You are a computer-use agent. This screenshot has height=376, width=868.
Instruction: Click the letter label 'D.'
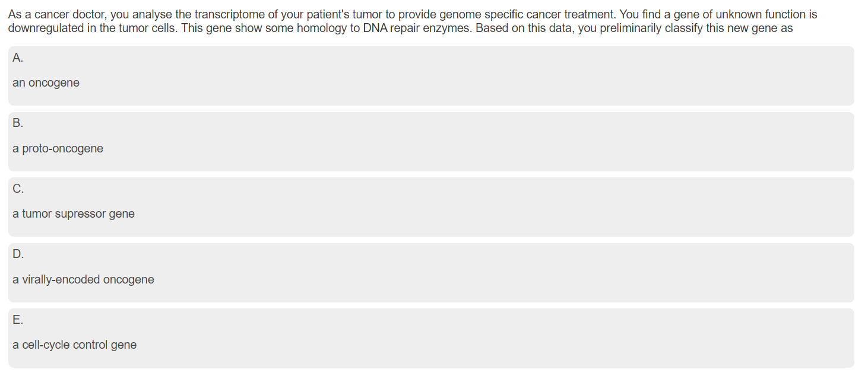coord(18,254)
